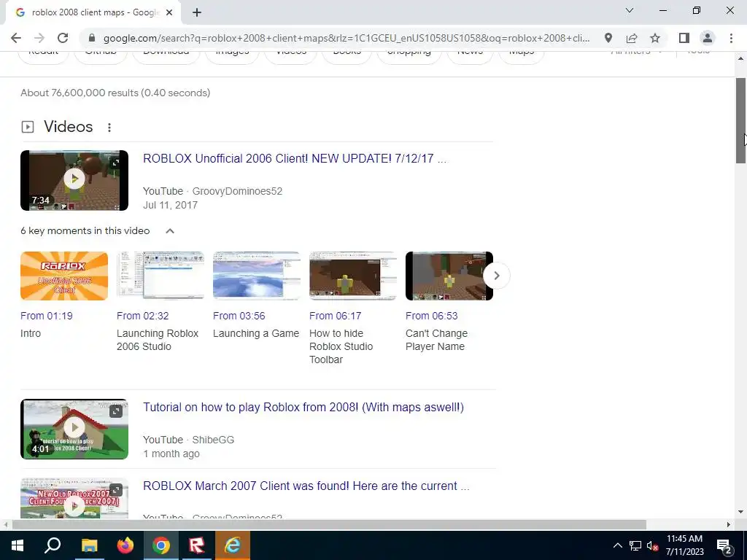Open notification center with 2 alerts

724,546
